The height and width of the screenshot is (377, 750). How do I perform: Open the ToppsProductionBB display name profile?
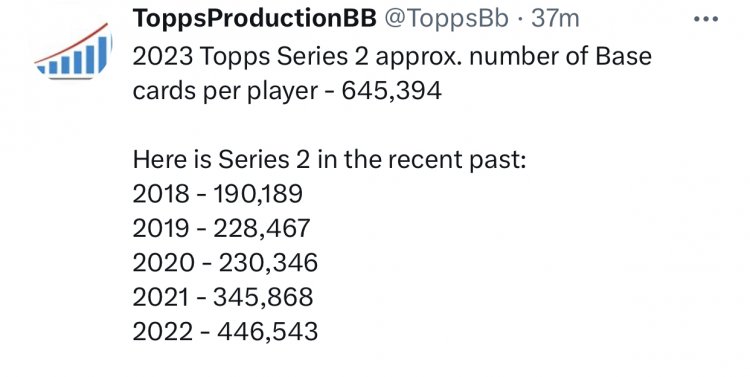click(254, 19)
